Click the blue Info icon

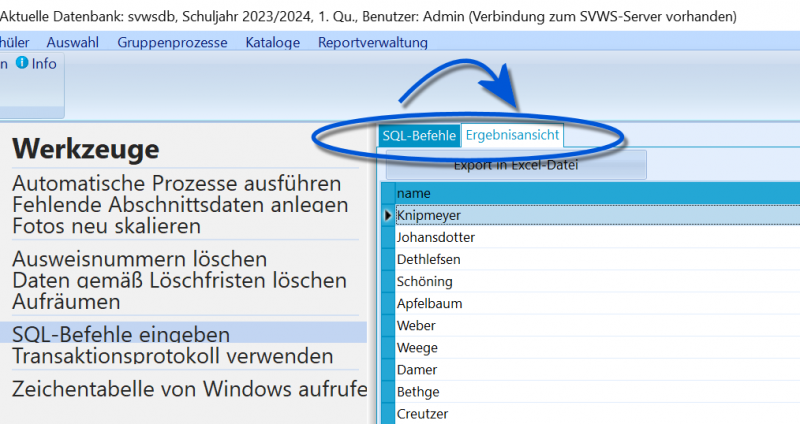point(22,63)
